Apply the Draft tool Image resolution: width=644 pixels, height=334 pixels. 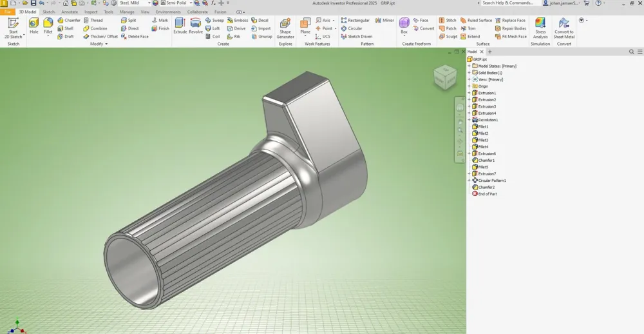pos(65,36)
